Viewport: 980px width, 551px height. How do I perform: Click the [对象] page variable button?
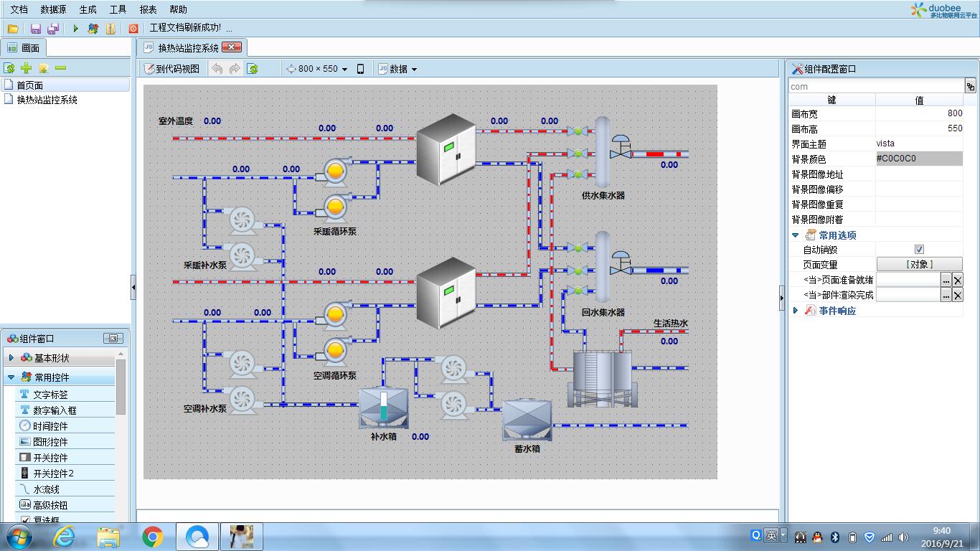click(919, 265)
